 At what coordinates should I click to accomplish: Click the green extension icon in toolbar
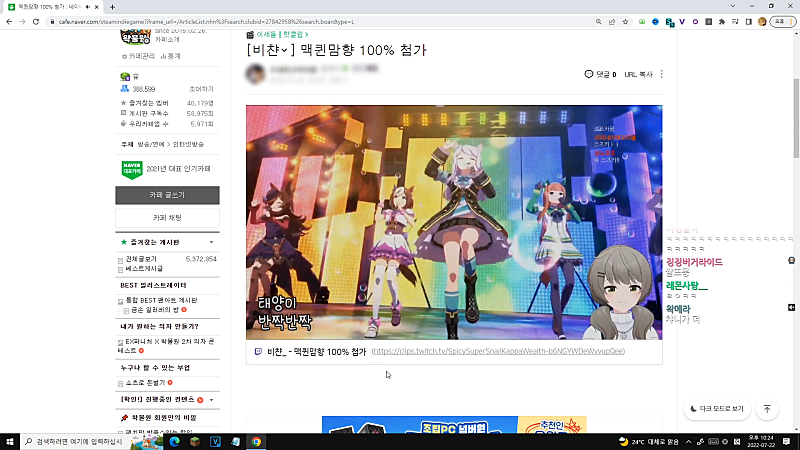642,22
